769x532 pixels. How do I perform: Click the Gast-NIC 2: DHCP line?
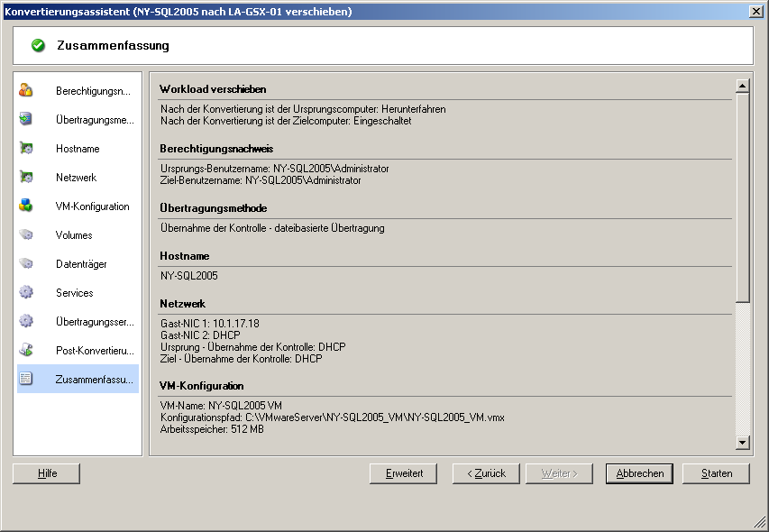200,335
